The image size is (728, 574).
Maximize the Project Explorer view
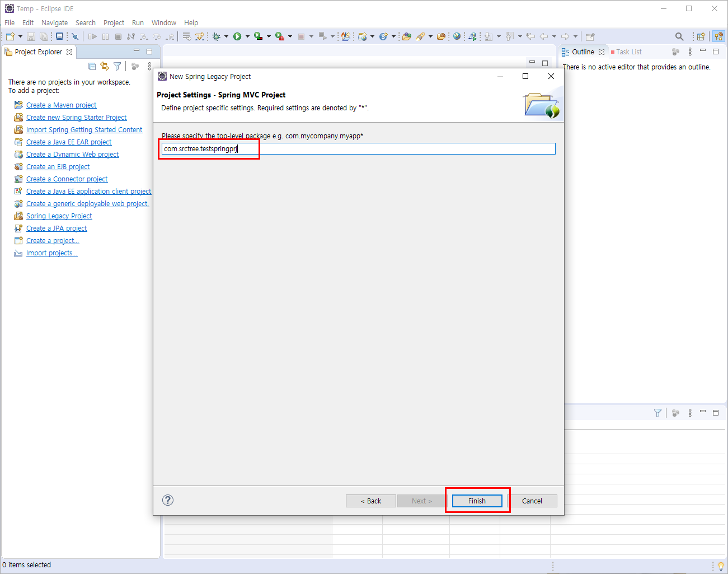coord(149,52)
